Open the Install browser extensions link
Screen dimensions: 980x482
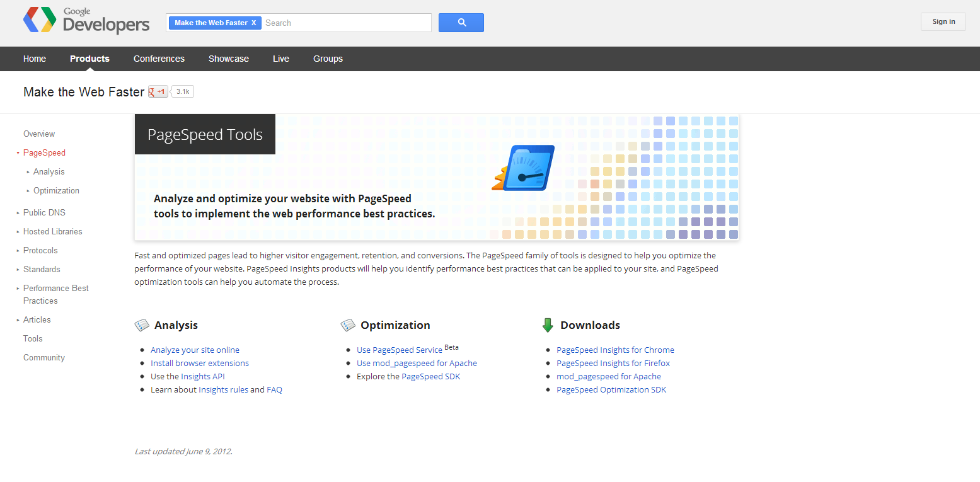coord(200,363)
